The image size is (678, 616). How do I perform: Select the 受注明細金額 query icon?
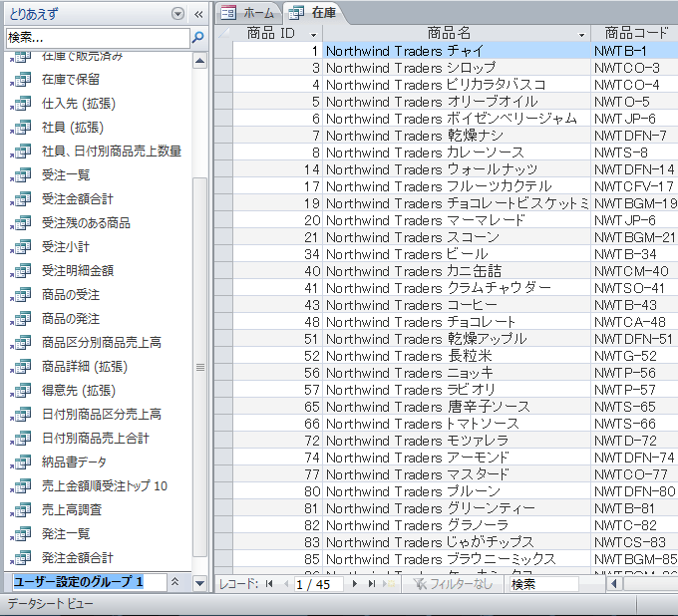click(x=21, y=271)
